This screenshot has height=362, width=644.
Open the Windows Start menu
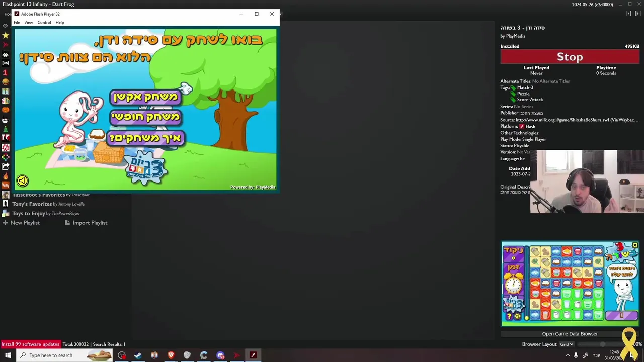[8, 355]
